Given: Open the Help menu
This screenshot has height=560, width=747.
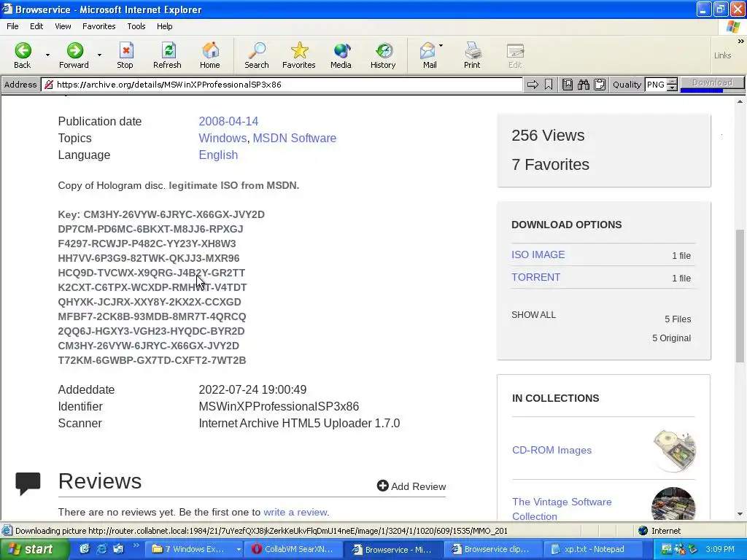Looking at the screenshot, I should (164, 26).
